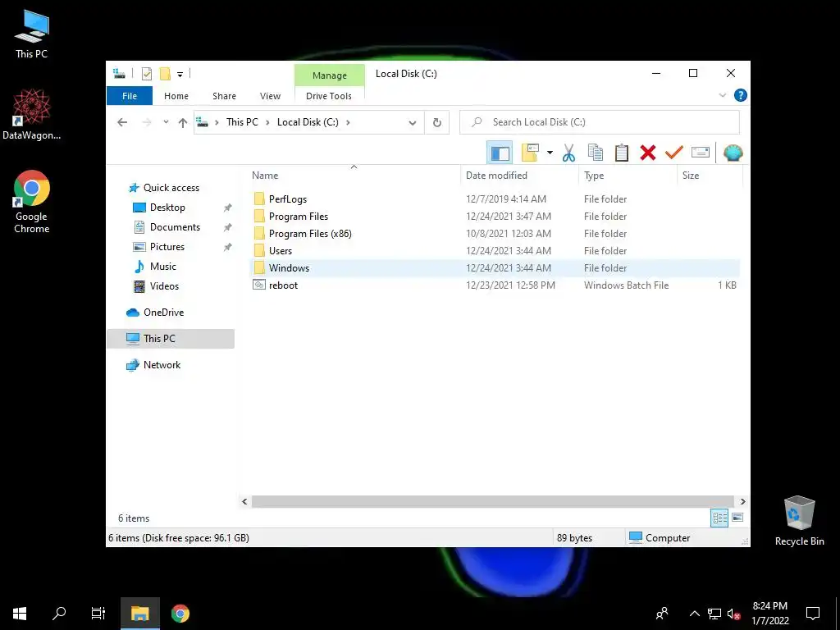Click the Copy toolbar icon
The height and width of the screenshot is (630, 840).
[596, 153]
